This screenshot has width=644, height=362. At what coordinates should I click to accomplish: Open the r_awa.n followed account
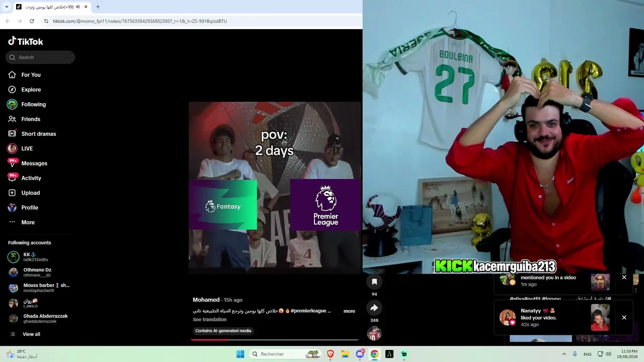coord(39,303)
